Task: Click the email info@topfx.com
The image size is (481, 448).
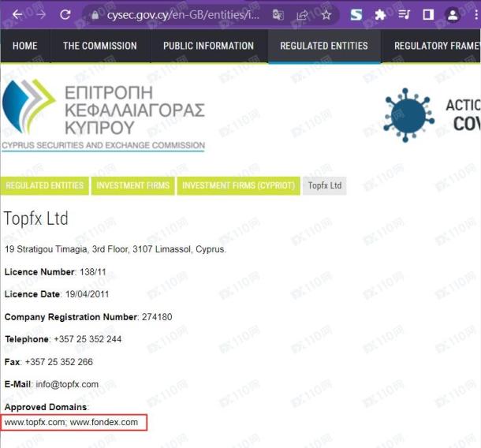Action: point(67,384)
